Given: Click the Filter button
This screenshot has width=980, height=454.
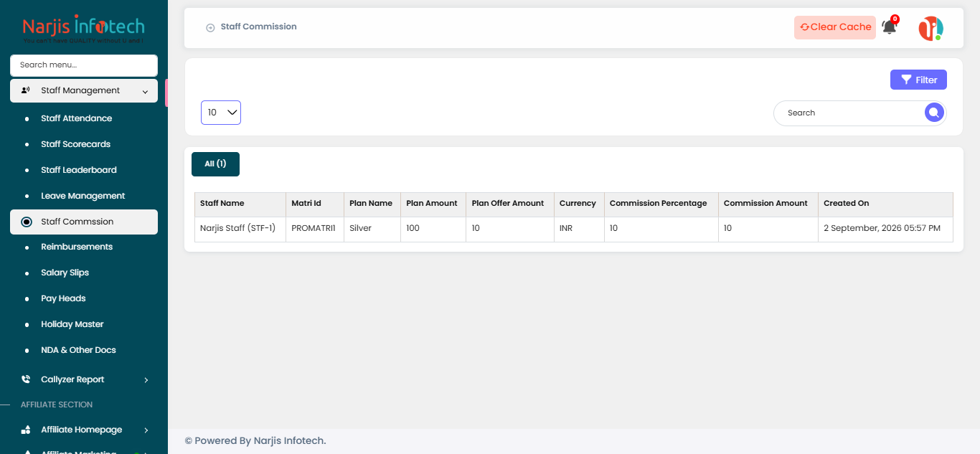Looking at the screenshot, I should (x=918, y=80).
